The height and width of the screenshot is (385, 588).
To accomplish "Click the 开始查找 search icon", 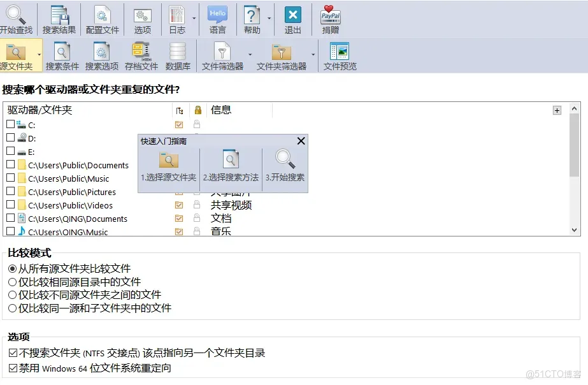I will (x=15, y=15).
